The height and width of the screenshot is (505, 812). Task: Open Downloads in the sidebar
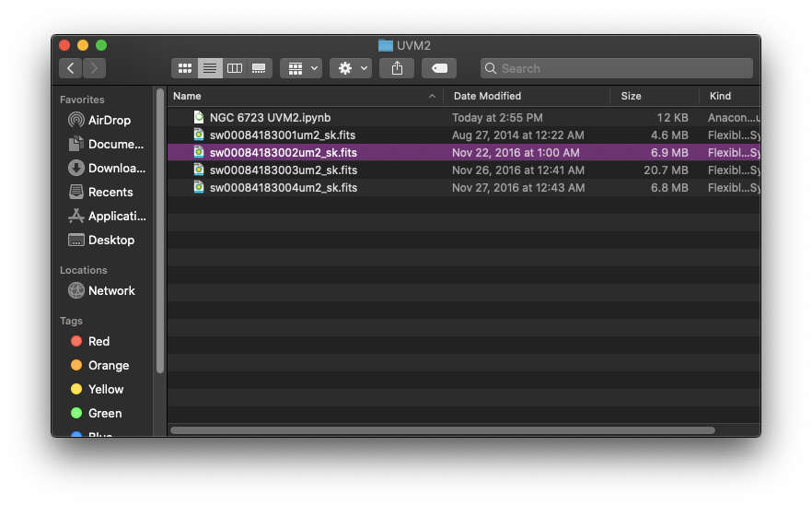click(107, 168)
